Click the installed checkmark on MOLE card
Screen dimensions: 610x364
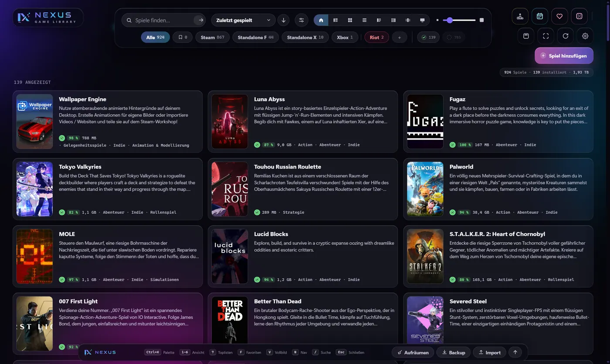(62, 280)
